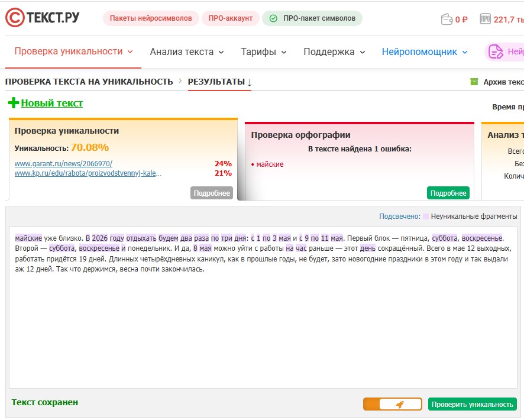The width and height of the screenshot is (524, 420).
Task: Click the Архив green box icon
Action: point(474,82)
